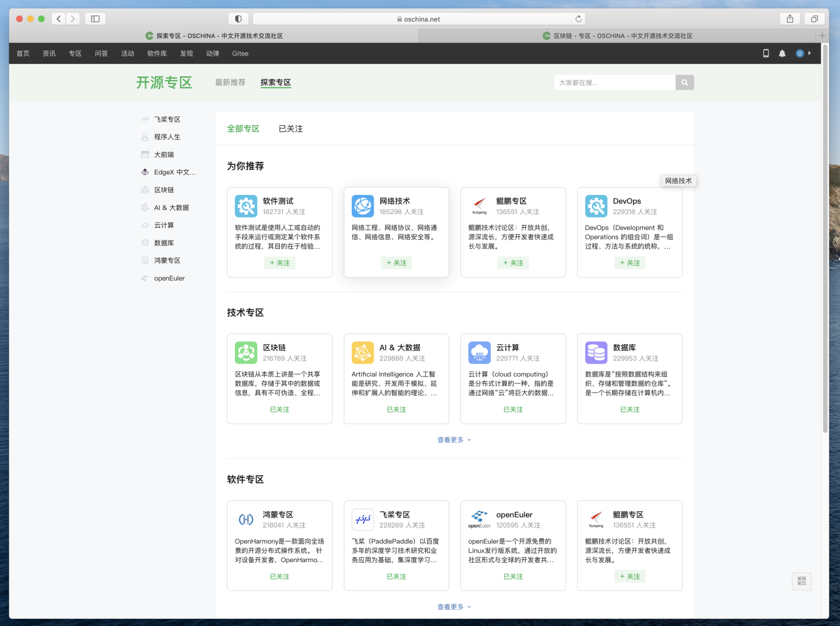The width and height of the screenshot is (840, 626).
Task: Open user avatar dropdown arrow
Action: (x=809, y=53)
